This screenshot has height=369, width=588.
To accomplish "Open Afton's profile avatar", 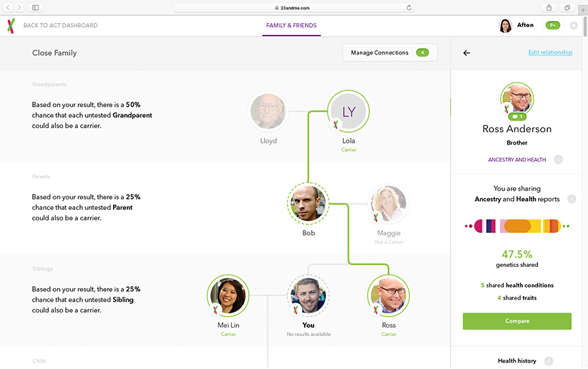I will point(505,26).
